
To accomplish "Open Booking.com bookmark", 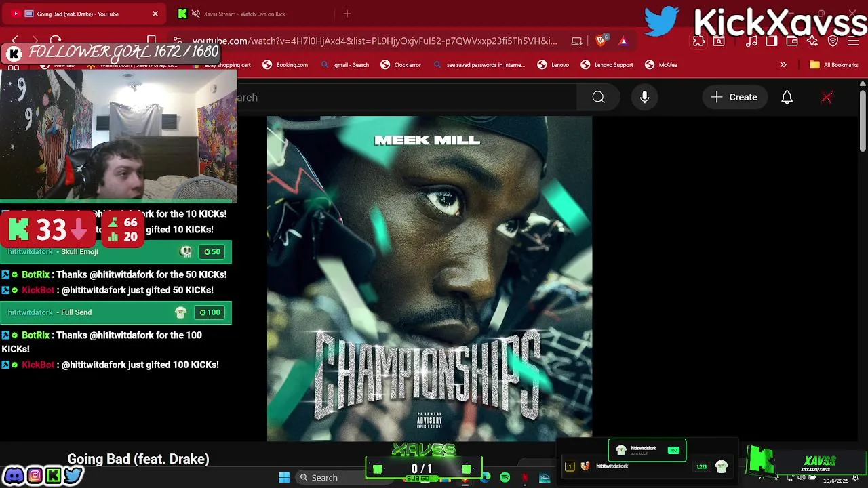I will 285,65.
